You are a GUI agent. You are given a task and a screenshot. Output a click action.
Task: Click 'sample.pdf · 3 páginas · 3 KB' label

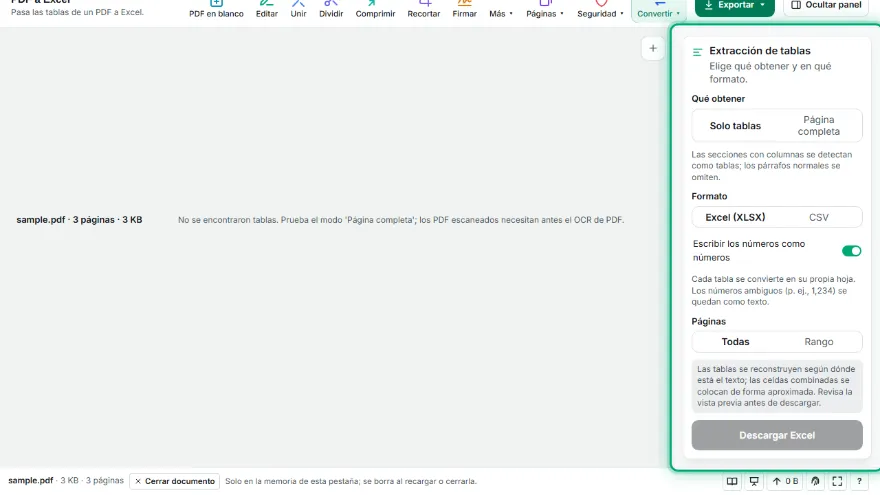click(x=79, y=220)
